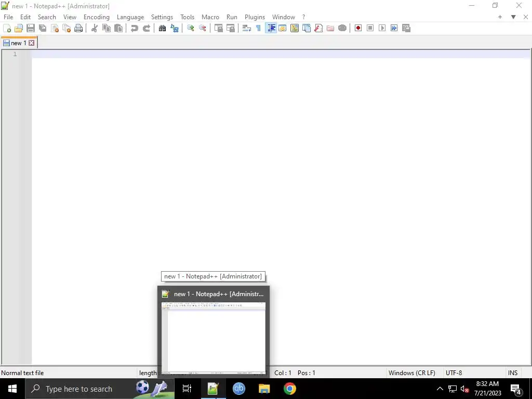Screen dimensions: 532x399
Task: Toggle synchronize vertical scrolling
Action: pyautogui.click(x=219, y=28)
